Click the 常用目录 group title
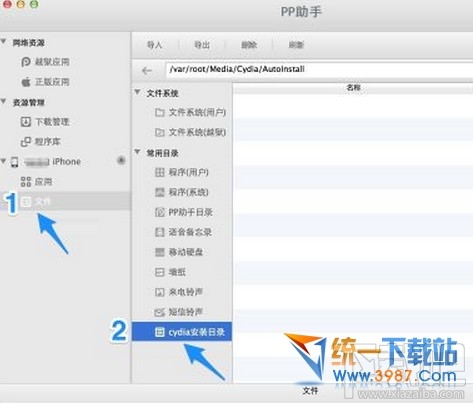Image resolution: width=473 pixels, height=404 pixels. [x=163, y=153]
